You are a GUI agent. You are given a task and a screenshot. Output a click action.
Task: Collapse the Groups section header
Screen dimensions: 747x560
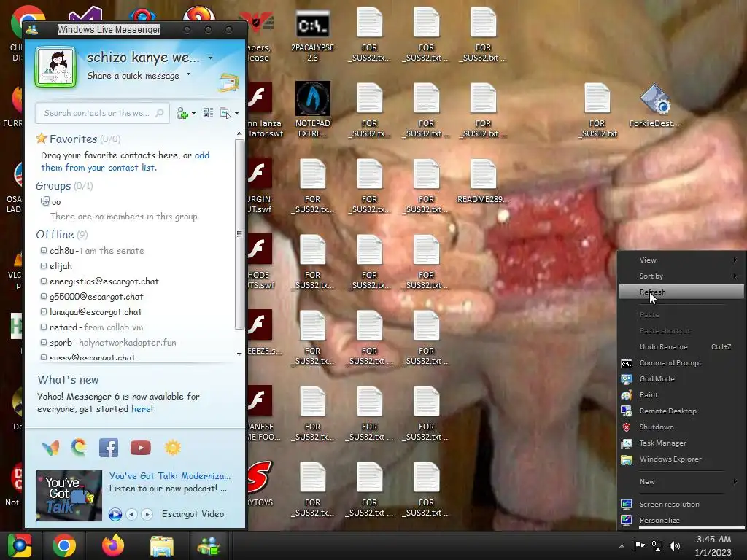(x=64, y=186)
